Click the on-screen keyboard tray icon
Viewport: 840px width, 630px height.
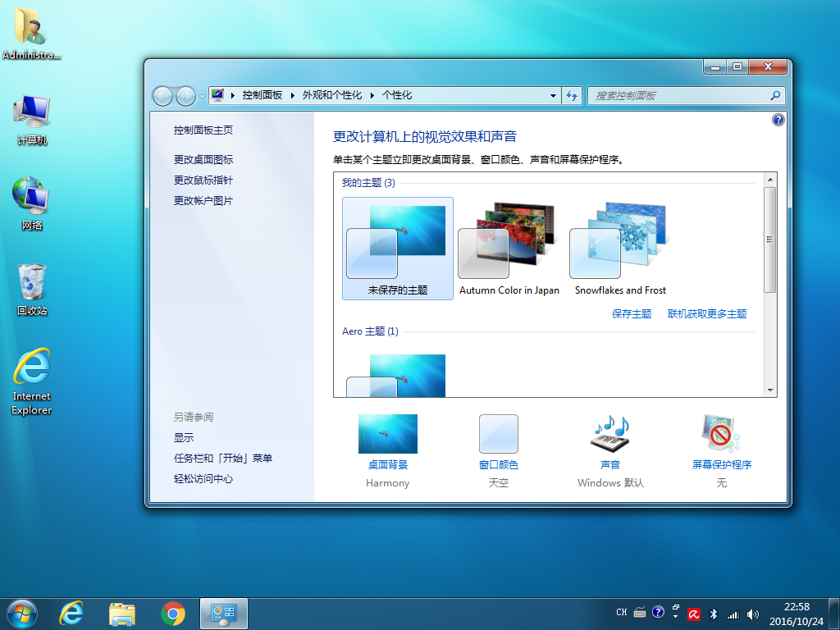(x=640, y=612)
